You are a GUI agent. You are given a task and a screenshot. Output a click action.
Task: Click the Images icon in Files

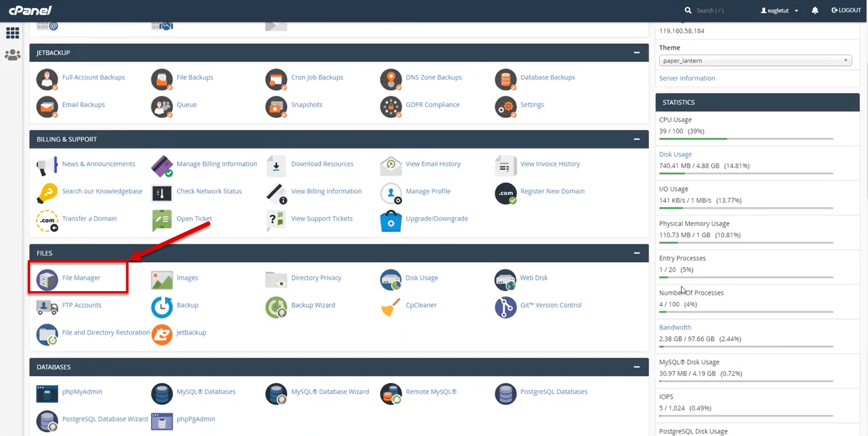(162, 280)
